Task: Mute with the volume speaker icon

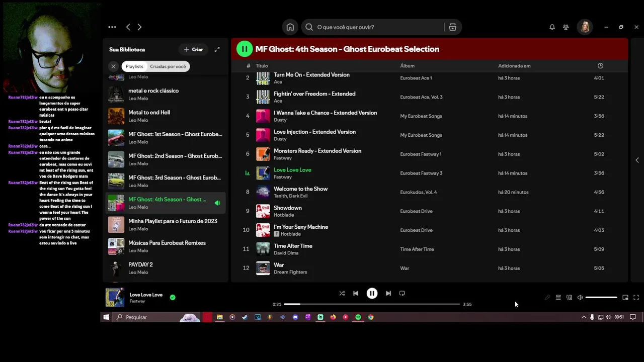Action: 580,298
